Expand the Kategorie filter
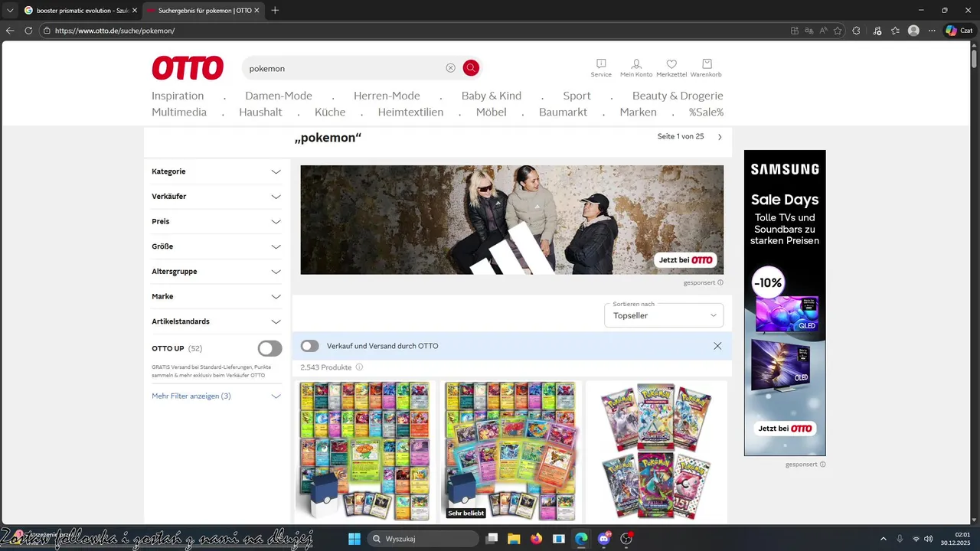Image resolution: width=980 pixels, height=551 pixels. pos(217,171)
